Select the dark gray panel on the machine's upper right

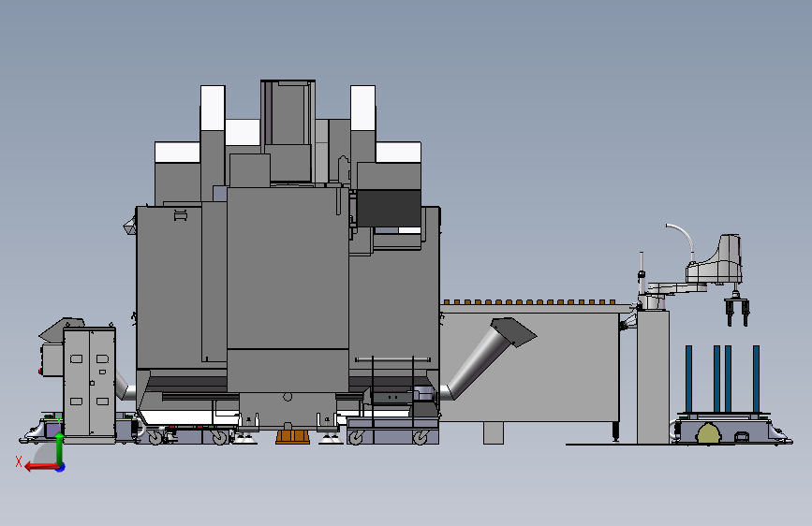tap(389, 208)
